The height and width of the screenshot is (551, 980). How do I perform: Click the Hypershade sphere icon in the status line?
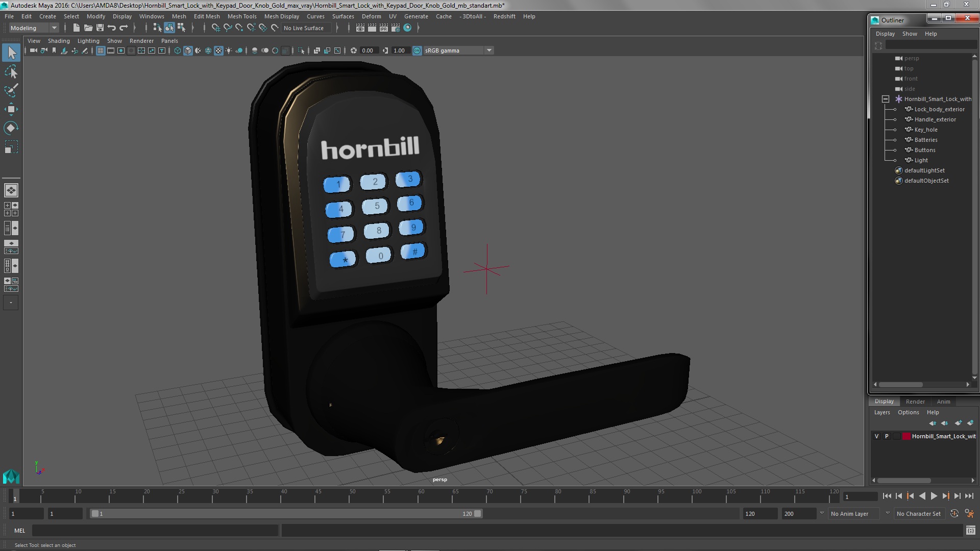pos(407,28)
